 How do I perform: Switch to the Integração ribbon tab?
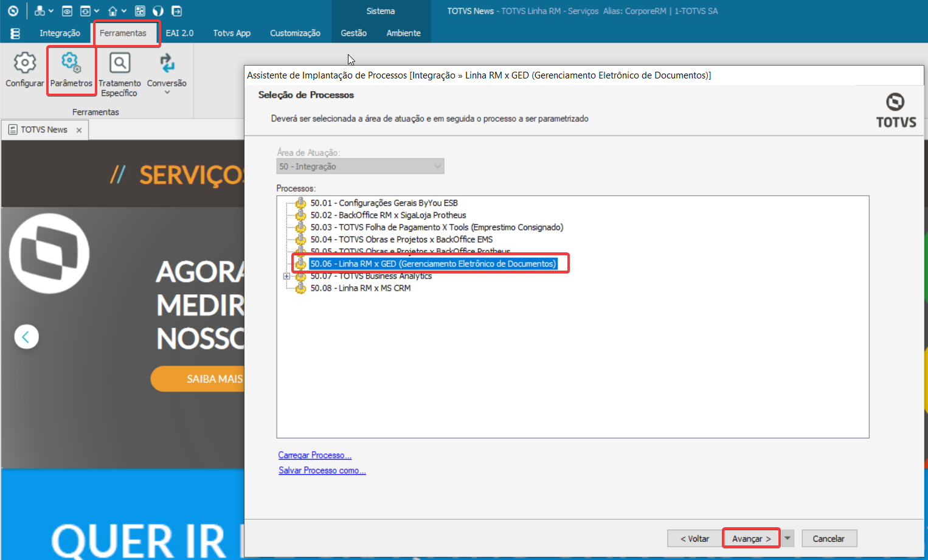click(60, 33)
